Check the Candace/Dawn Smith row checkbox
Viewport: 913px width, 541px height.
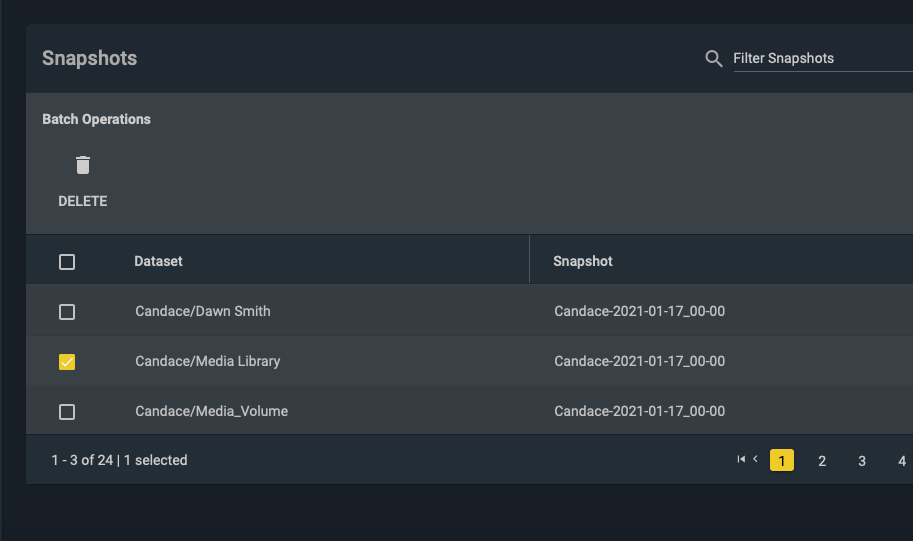tap(67, 312)
